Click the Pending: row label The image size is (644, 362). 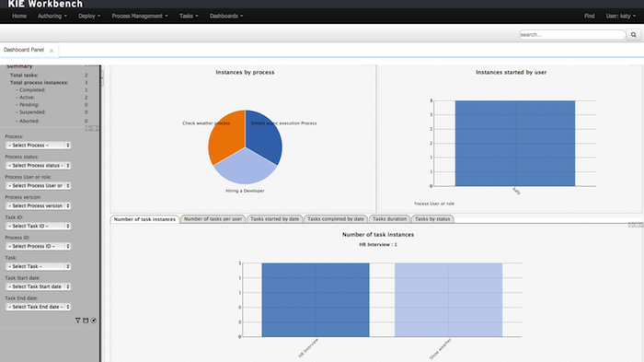(x=29, y=105)
